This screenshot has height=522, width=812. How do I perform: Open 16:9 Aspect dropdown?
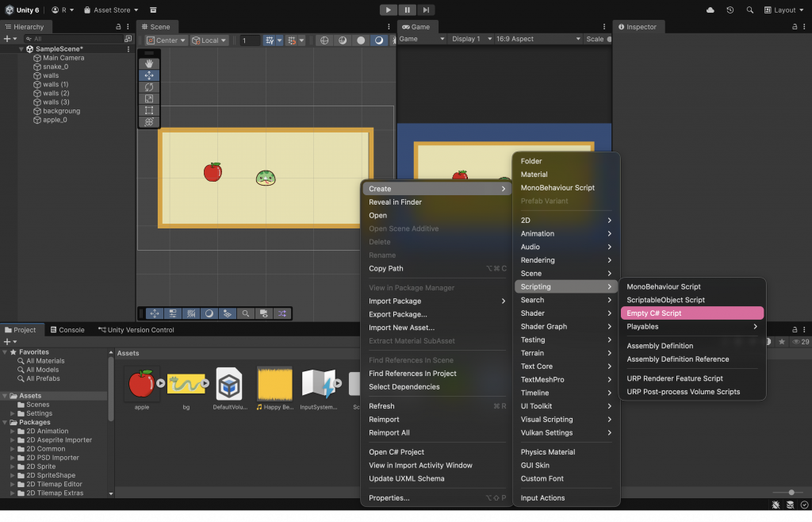tap(537, 39)
